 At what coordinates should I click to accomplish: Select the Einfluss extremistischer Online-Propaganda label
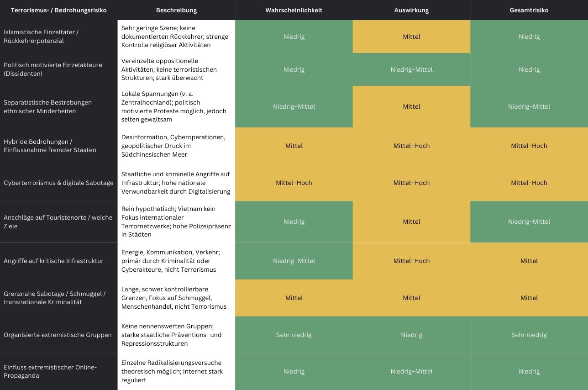(50, 371)
